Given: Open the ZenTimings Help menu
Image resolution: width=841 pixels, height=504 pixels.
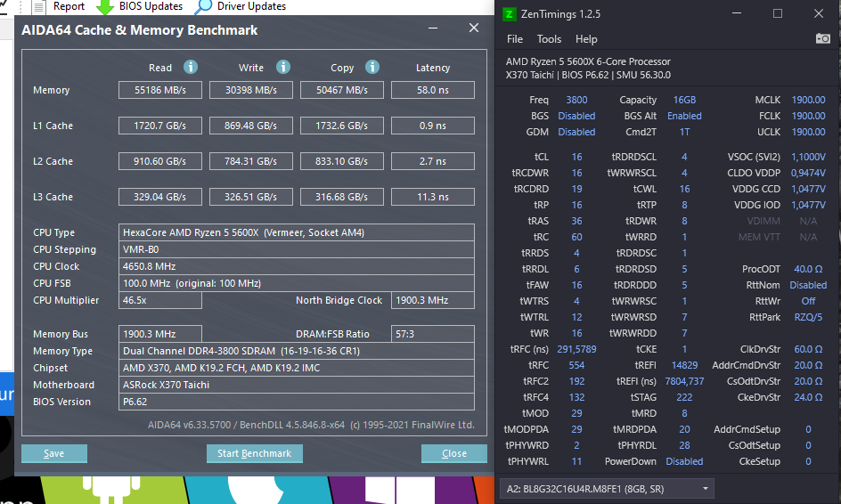Looking at the screenshot, I should 586,39.
